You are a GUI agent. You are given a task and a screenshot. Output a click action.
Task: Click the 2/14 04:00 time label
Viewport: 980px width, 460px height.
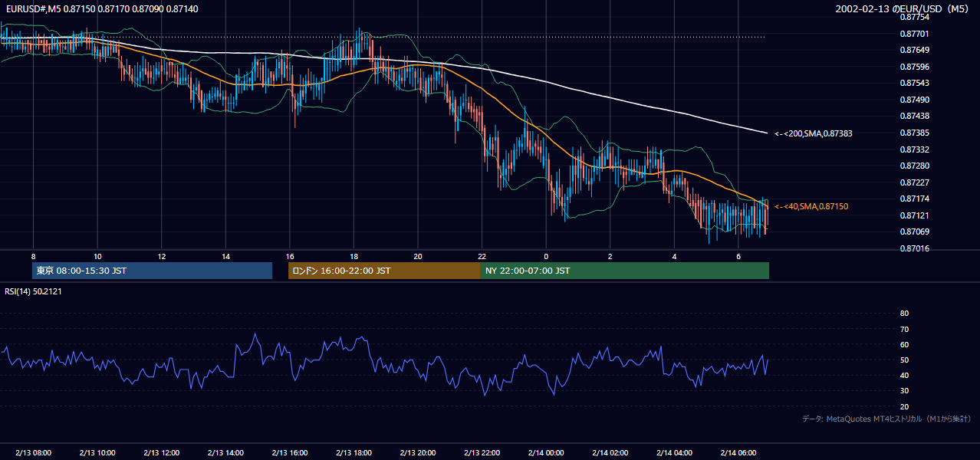(673, 452)
